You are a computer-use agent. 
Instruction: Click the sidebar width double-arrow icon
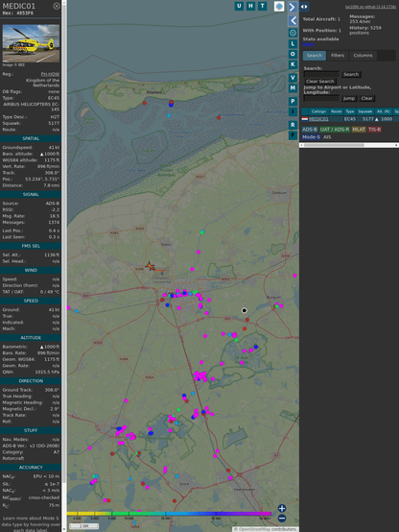304,7
